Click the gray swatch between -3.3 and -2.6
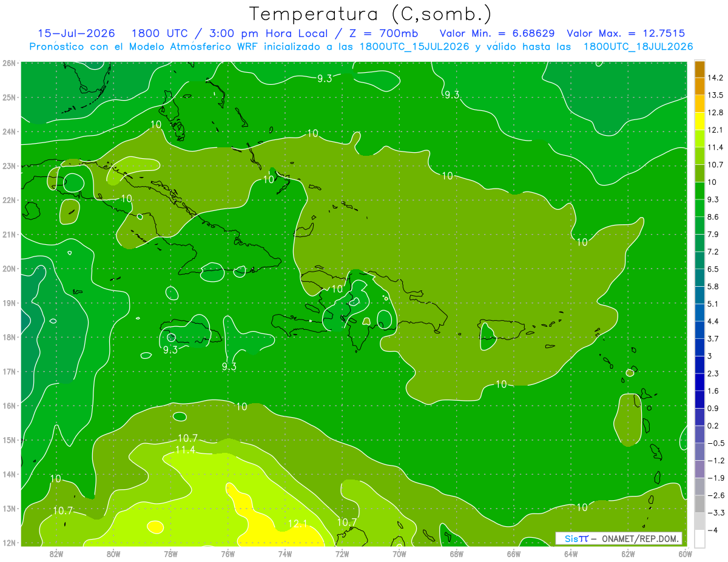This screenshot has width=728, height=562. point(699,504)
